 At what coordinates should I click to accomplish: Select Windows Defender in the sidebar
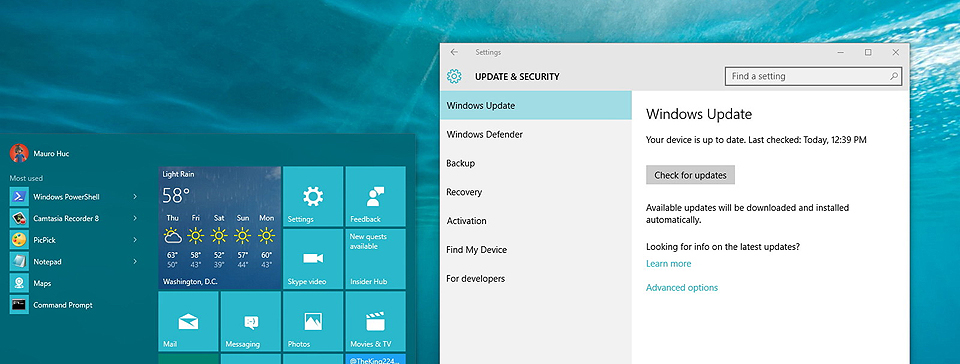tap(536, 134)
